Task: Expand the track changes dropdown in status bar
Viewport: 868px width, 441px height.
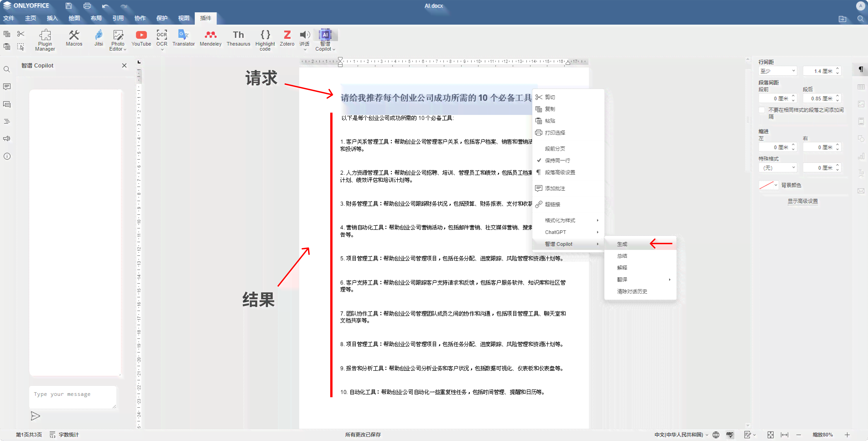Action: [754, 435]
